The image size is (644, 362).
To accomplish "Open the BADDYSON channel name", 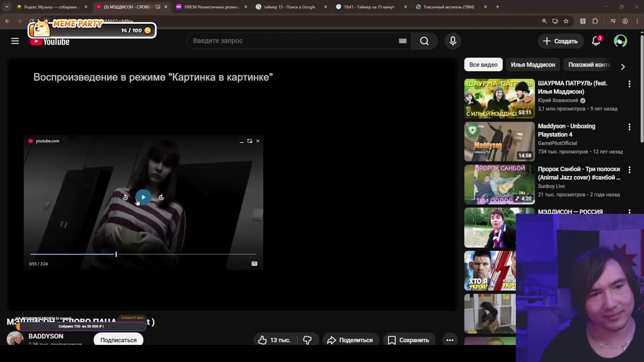I will click(x=46, y=336).
